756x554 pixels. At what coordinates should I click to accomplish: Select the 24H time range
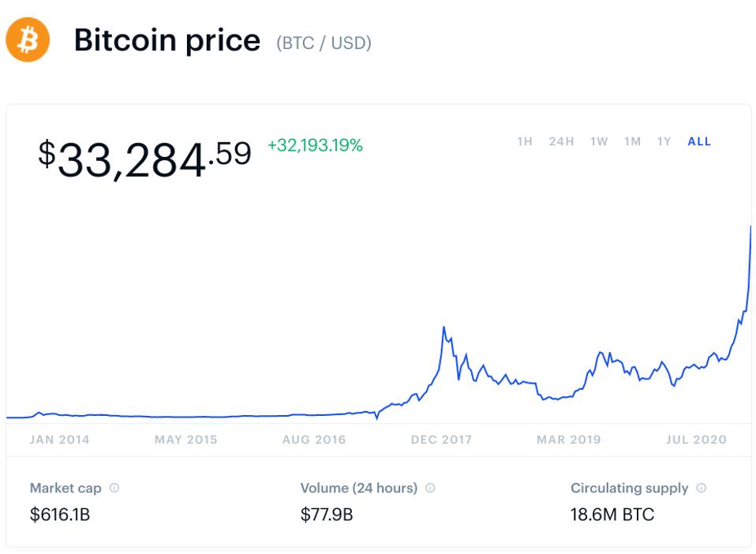click(x=561, y=142)
